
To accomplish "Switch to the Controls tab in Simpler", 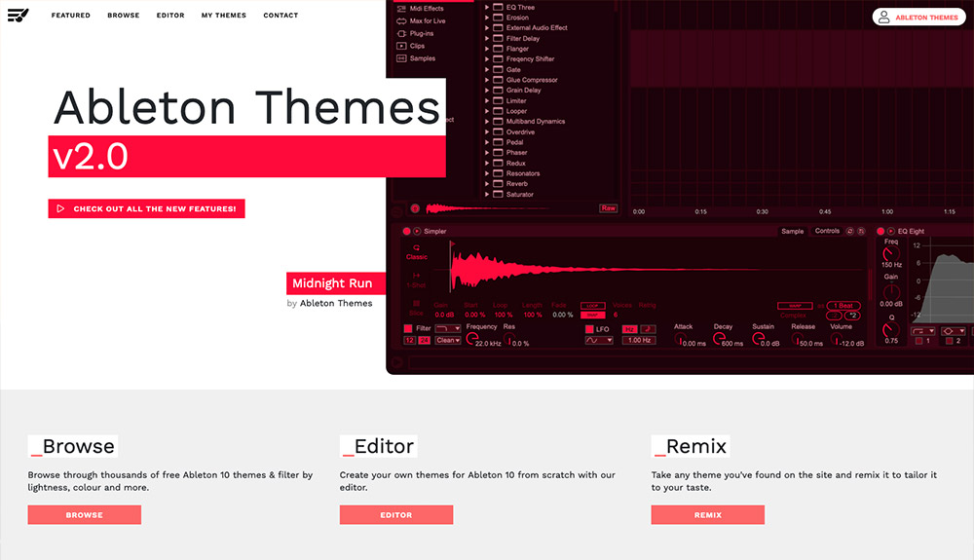I will point(827,231).
